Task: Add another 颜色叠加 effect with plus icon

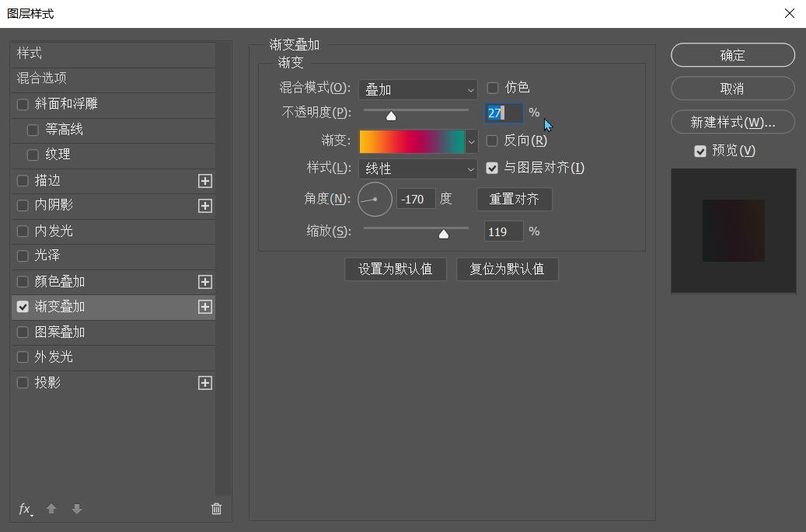Action: click(204, 282)
